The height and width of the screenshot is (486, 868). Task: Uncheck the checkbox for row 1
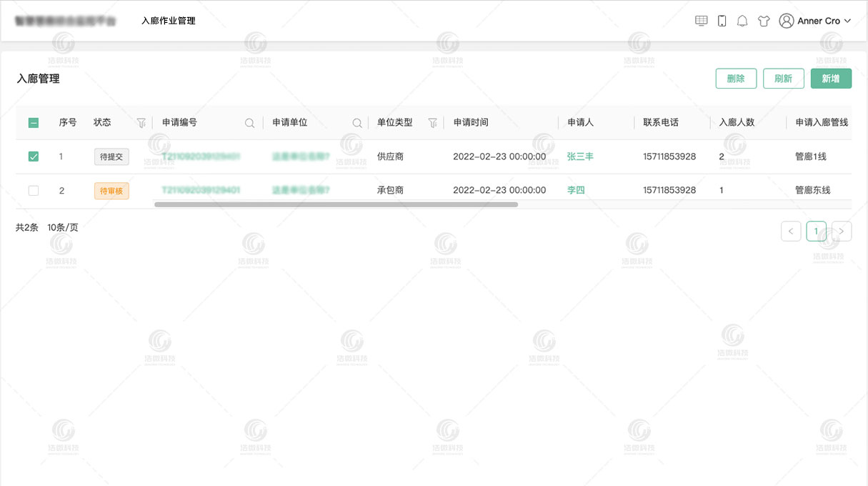(x=33, y=157)
